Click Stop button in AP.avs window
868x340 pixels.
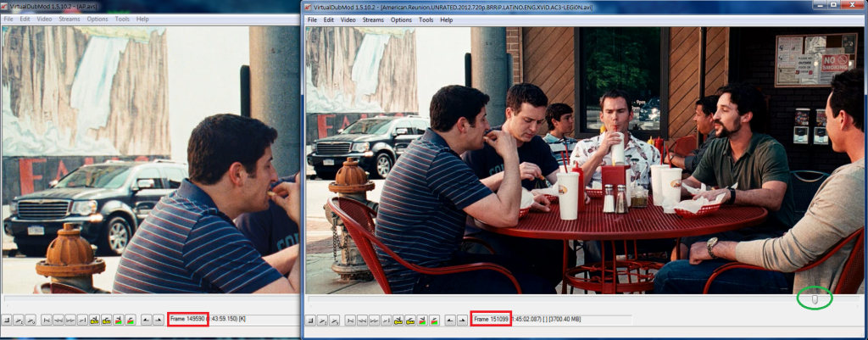pos(7,320)
